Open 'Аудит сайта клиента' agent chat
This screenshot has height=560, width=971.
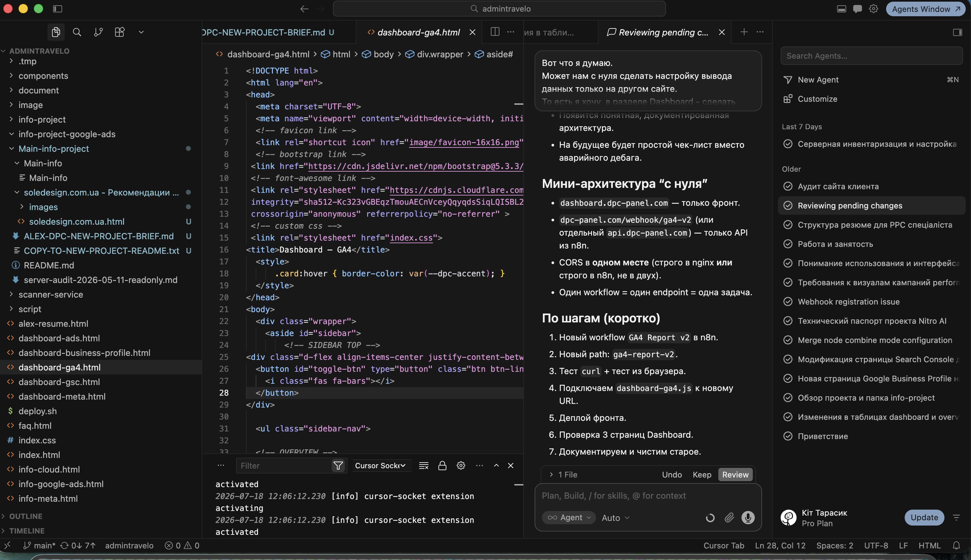click(871, 186)
